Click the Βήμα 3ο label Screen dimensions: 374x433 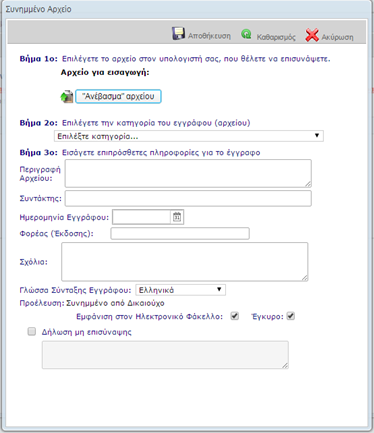point(39,153)
